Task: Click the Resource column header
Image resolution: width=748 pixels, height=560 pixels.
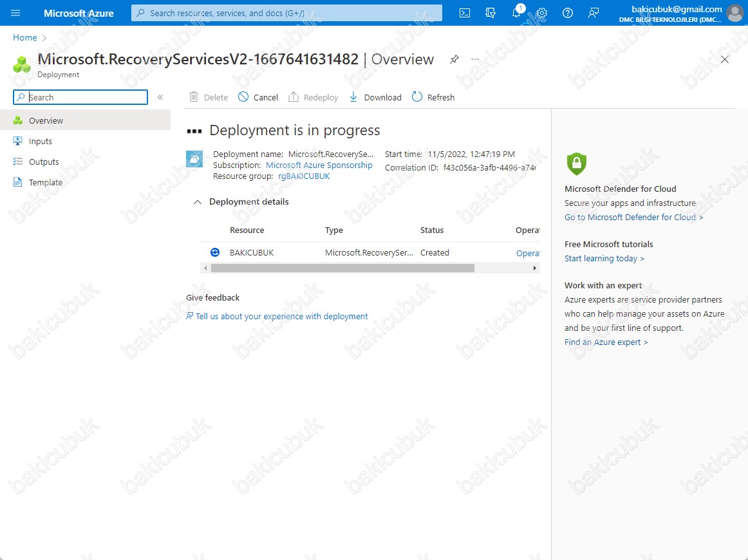Action: click(247, 230)
